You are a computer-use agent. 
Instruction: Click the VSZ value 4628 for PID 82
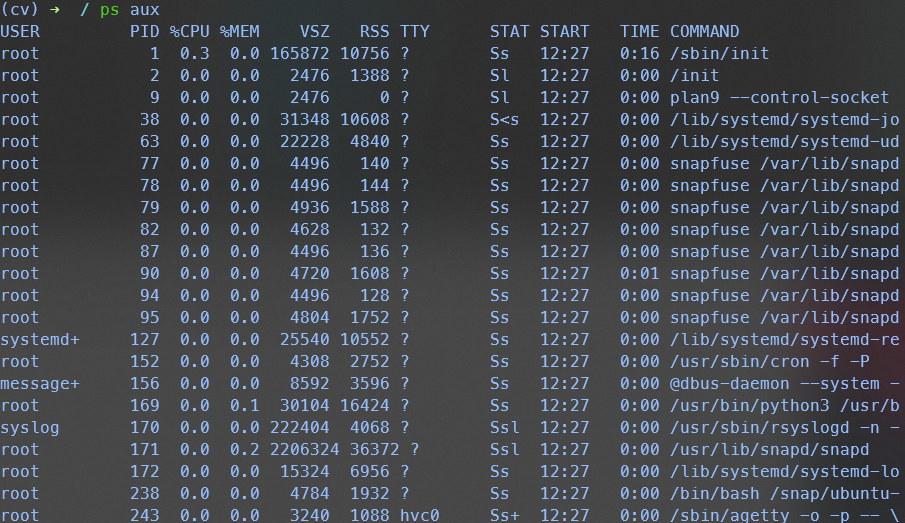coord(309,229)
